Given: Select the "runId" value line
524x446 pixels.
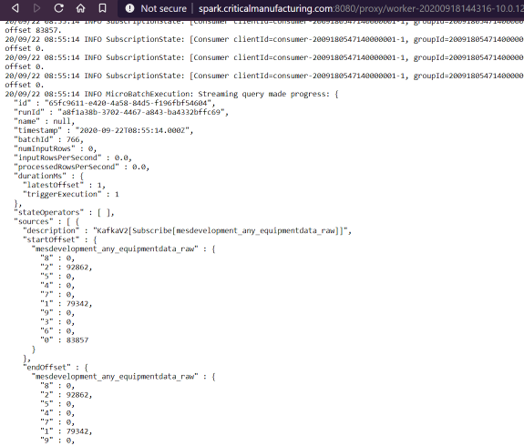Looking at the screenshot, I should click(121, 112).
